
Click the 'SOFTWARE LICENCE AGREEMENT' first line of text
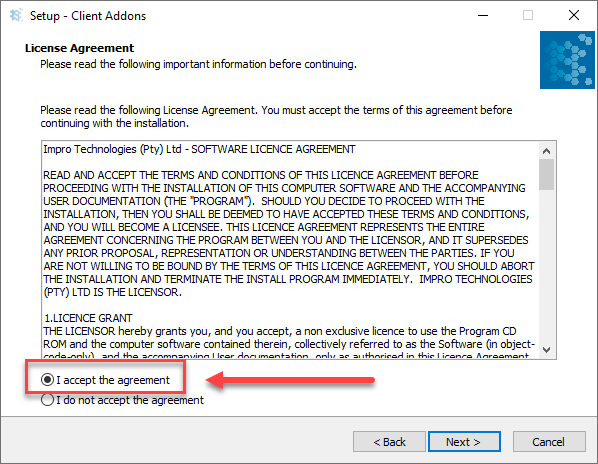point(273,149)
